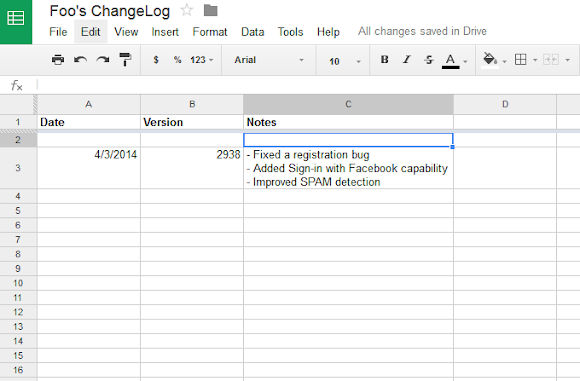The width and height of the screenshot is (580, 381).
Task: Toggle strikethrough formatting
Action: [x=429, y=60]
